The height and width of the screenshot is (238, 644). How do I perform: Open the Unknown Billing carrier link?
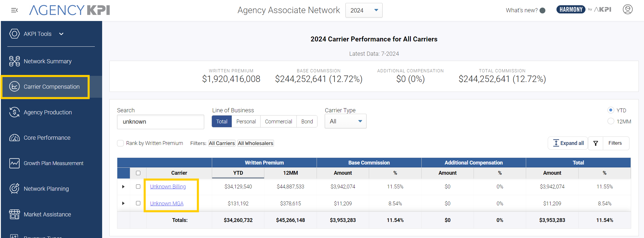coord(168,187)
